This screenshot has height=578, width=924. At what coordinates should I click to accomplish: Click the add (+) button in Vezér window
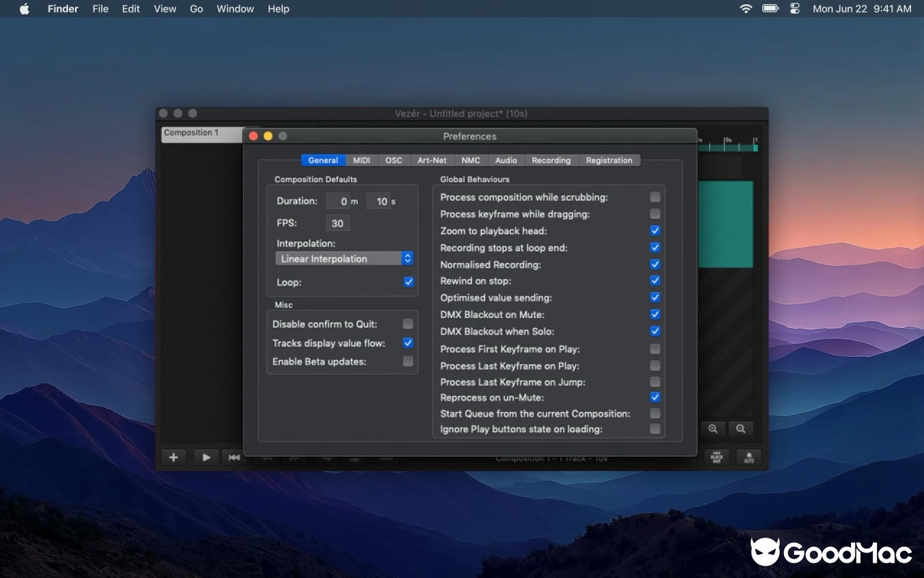pos(173,457)
